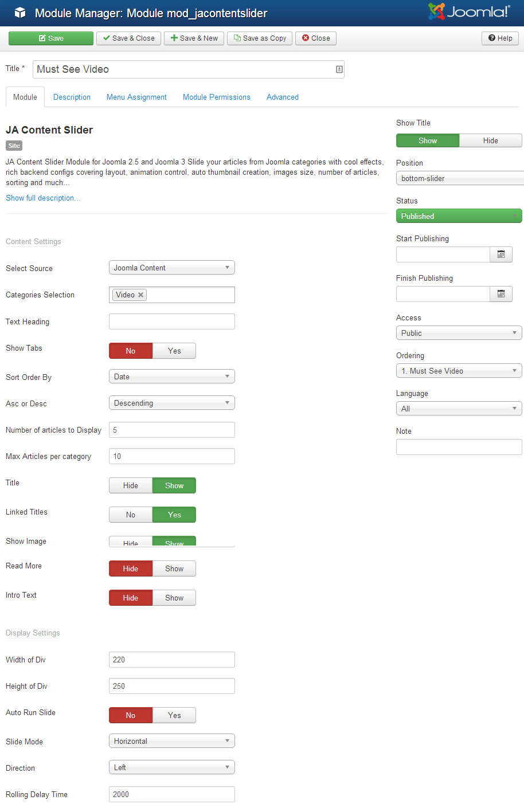Set Auto Run Slide to No

[x=131, y=715]
